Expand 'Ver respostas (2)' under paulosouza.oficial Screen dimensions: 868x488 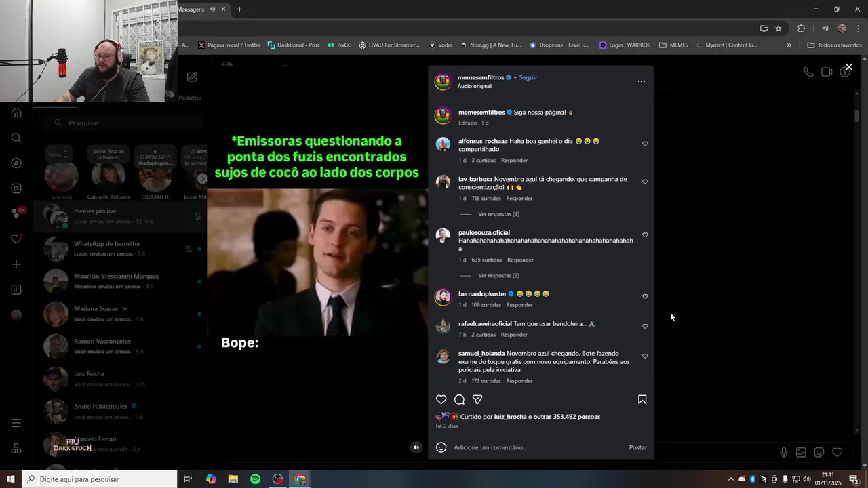pyautogui.click(x=498, y=276)
